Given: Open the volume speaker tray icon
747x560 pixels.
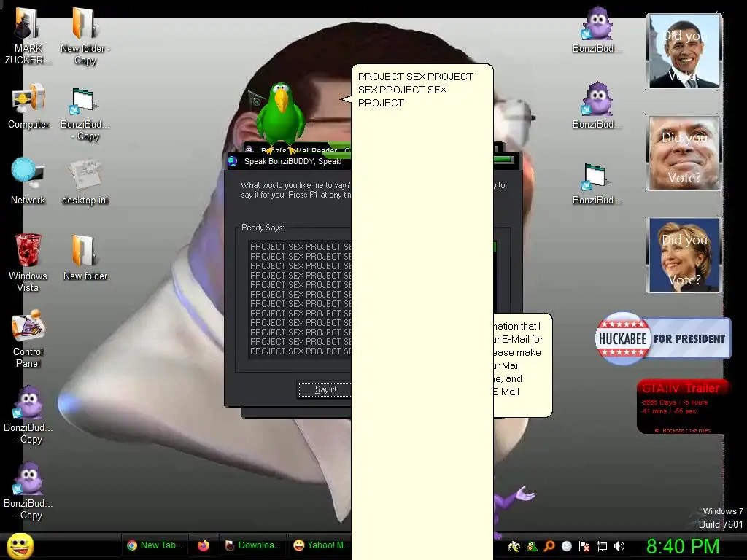Looking at the screenshot, I should 619,546.
